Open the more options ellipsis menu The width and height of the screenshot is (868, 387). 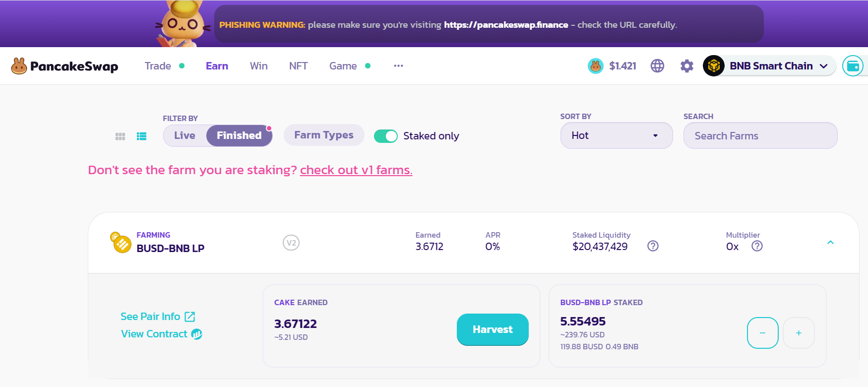pyautogui.click(x=398, y=66)
